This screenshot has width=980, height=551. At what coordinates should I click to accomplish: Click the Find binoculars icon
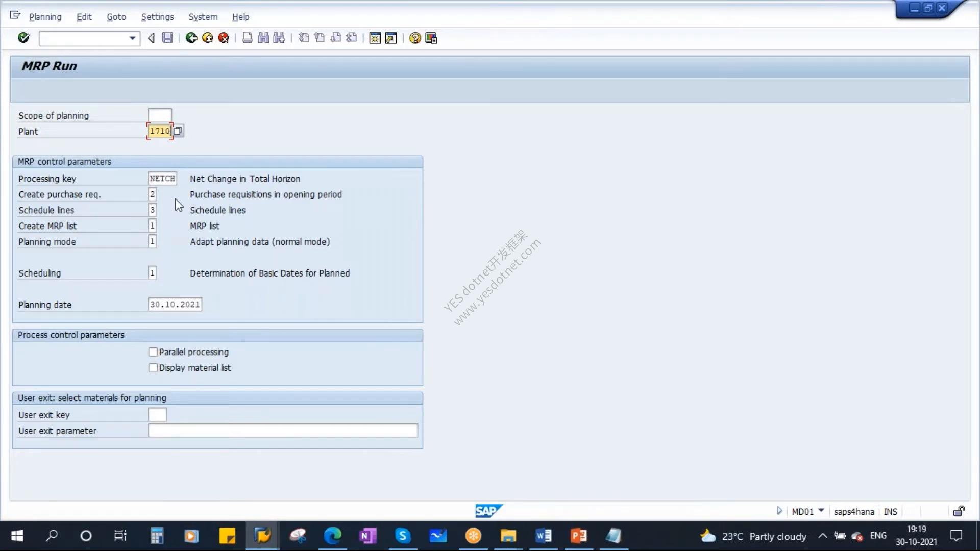pos(263,38)
